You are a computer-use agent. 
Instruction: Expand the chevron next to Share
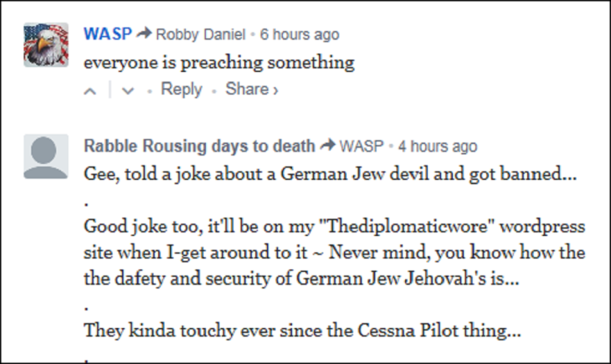[x=275, y=90]
